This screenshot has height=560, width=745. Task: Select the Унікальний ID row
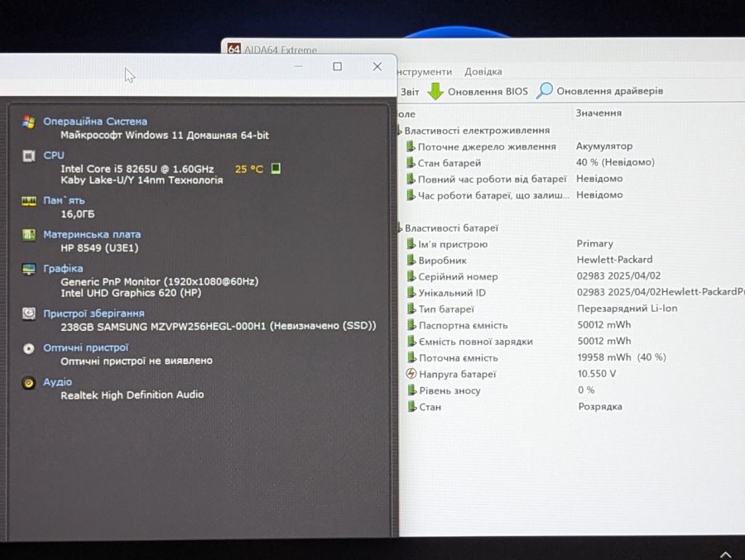(452, 293)
